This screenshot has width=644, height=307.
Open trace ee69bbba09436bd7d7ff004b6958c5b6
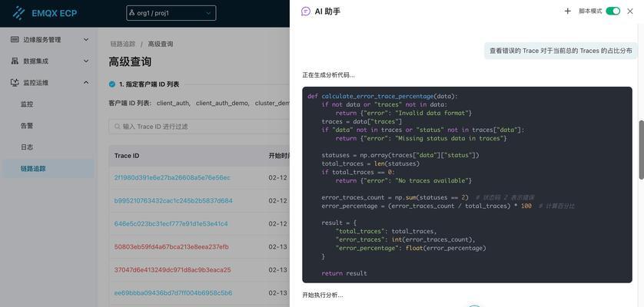click(173, 293)
